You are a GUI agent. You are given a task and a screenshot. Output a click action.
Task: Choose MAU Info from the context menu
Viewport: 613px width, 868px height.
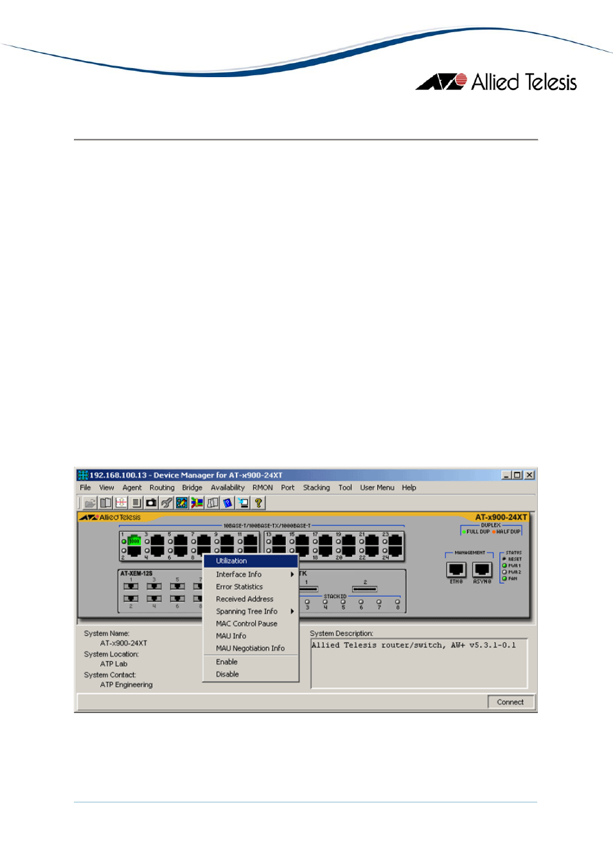tap(251, 636)
